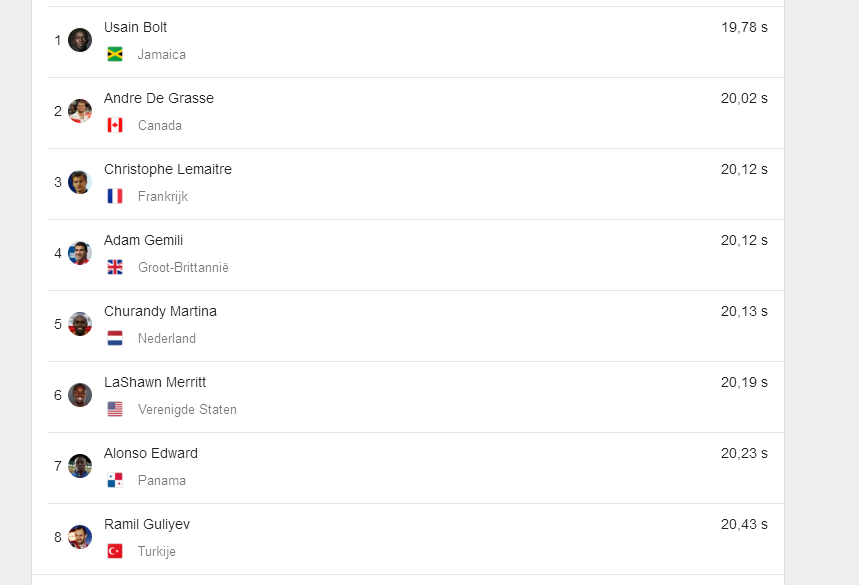Click the United States flag icon
859x585 pixels.
(115, 409)
